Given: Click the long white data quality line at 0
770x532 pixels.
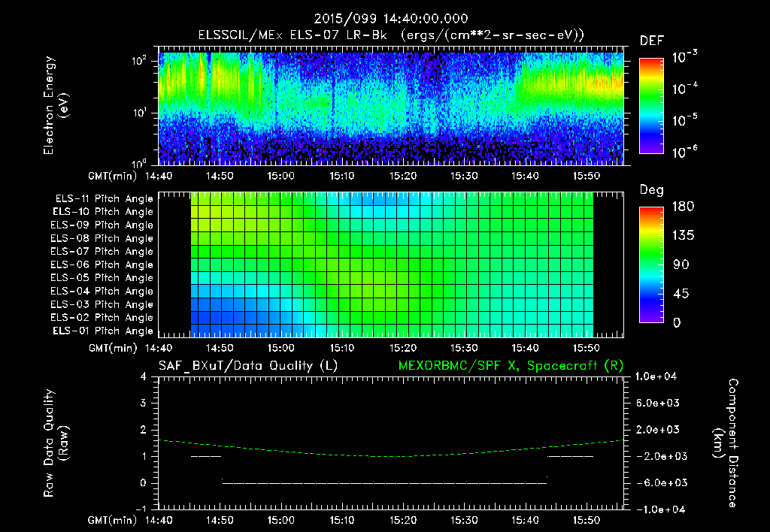Looking at the screenshot, I should click(384, 483).
